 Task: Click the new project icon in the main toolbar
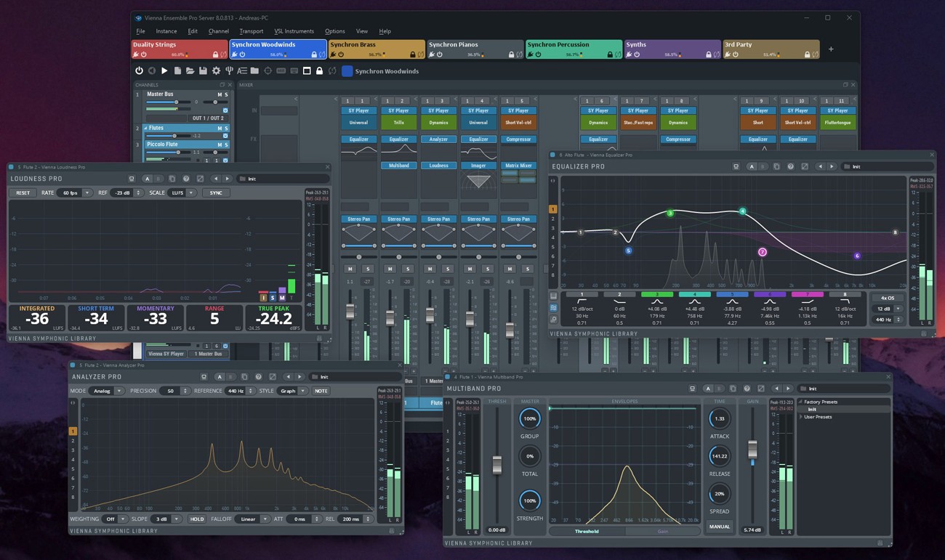point(177,71)
